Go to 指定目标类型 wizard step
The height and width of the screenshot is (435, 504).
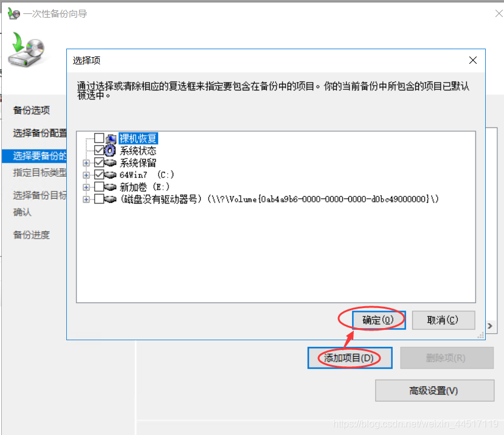(40, 173)
